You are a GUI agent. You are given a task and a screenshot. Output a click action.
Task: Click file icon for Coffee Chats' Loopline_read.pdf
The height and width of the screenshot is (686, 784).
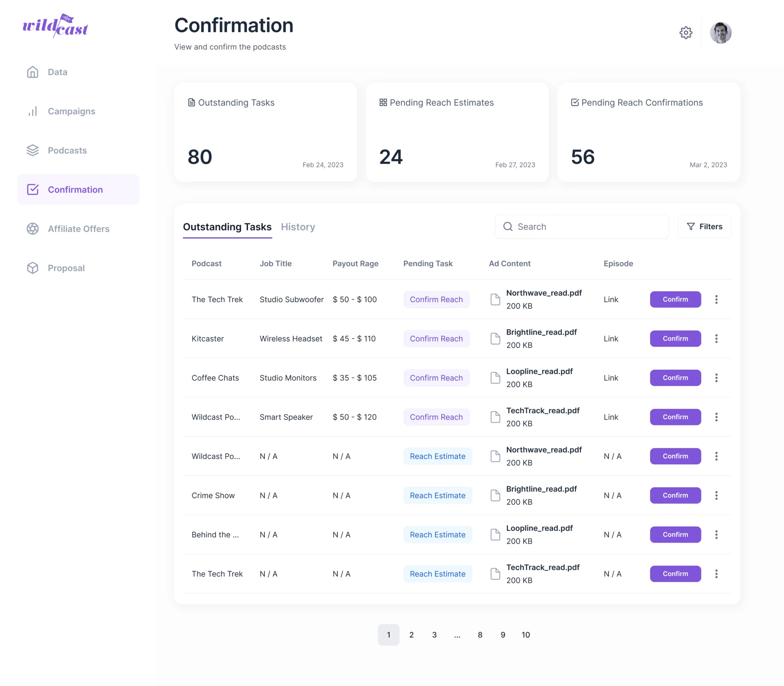[495, 378]
